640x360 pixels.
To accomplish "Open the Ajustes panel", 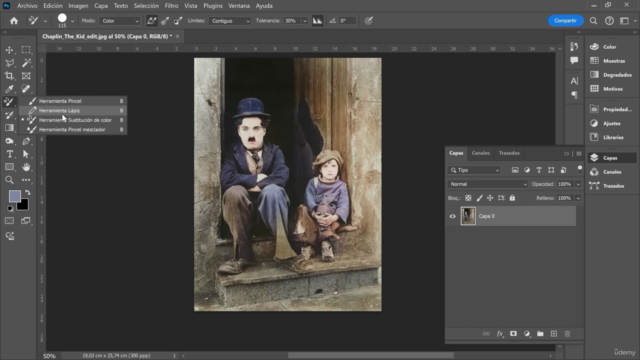I will point(611,123).
